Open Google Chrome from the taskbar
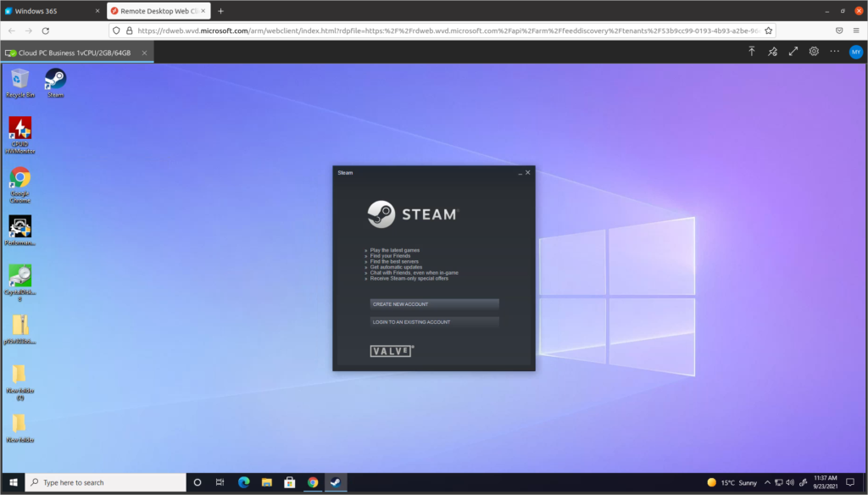 point(313,482)
